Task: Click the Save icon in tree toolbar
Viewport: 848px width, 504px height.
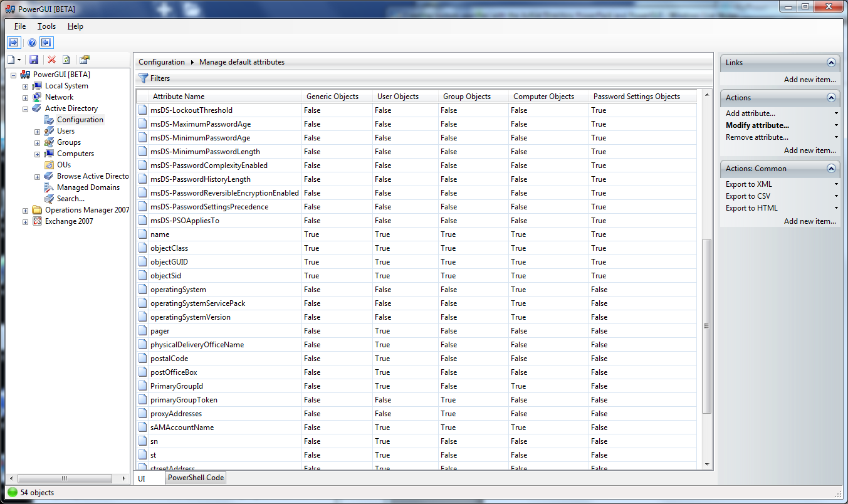Action: point(34,60)
